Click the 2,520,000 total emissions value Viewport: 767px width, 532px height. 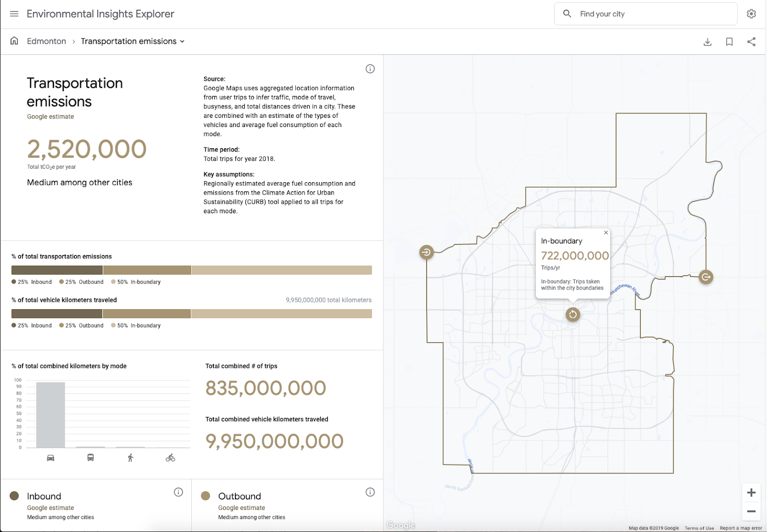click(87, 149)
